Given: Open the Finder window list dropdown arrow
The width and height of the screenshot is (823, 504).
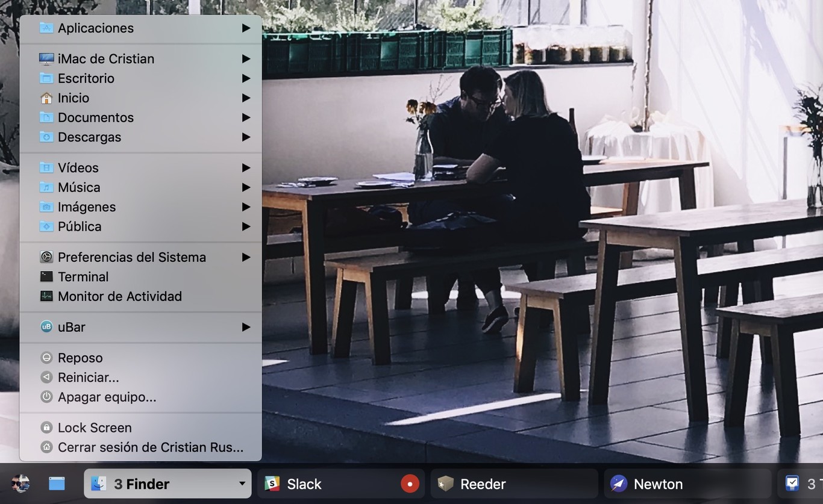Looking at the screenshot, I should [240, 484].
